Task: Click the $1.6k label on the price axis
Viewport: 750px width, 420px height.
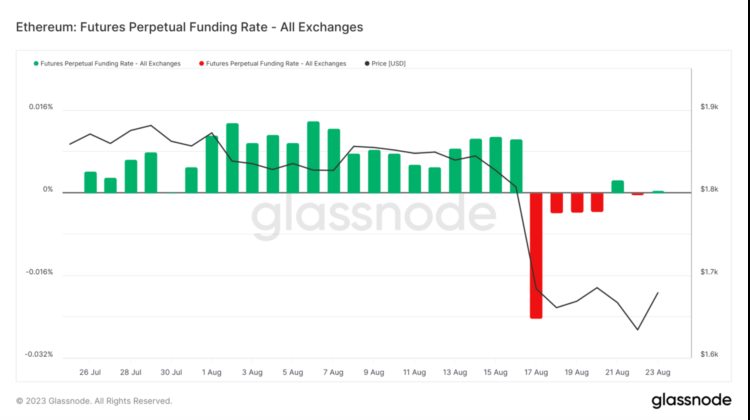Action: pyautogui.click(x=709, y=354)
